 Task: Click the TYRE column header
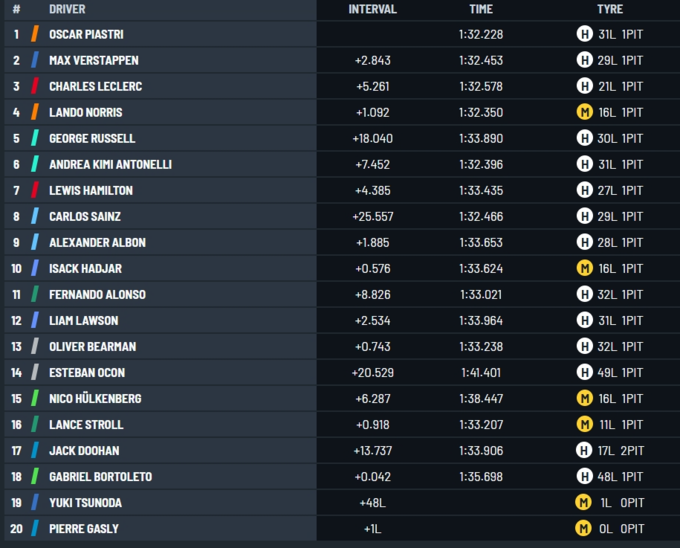[609, 9]
